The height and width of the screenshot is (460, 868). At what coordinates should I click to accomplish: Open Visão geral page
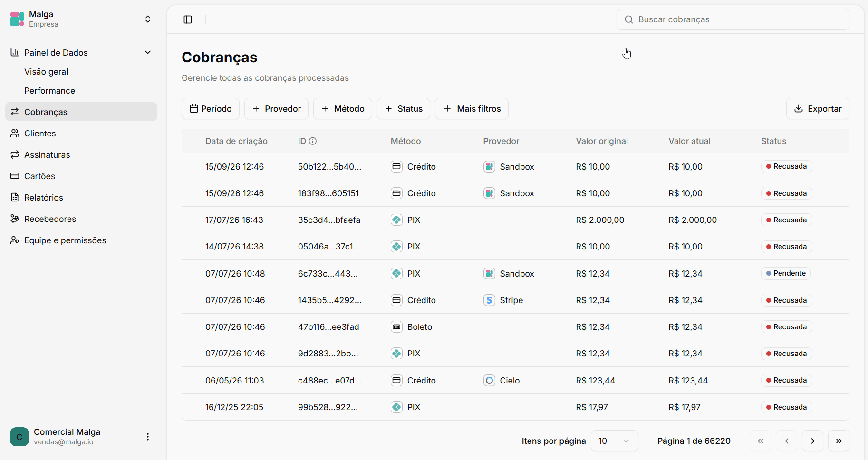(x=46, y=72)
